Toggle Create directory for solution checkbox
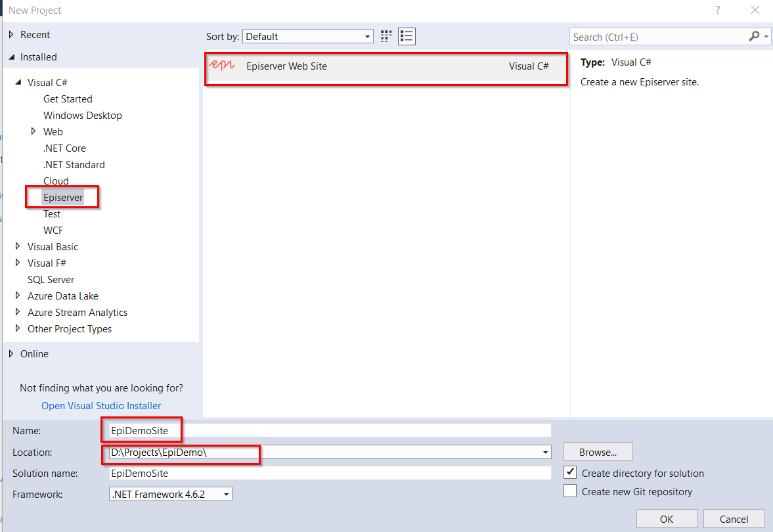 coord(570,472)
